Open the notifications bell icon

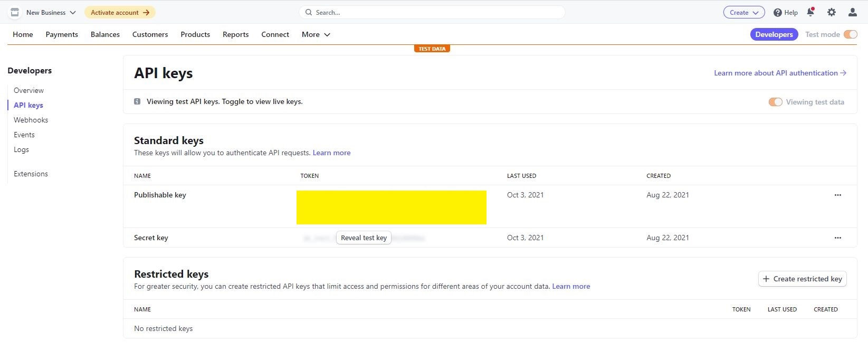(x=810, y=12)
